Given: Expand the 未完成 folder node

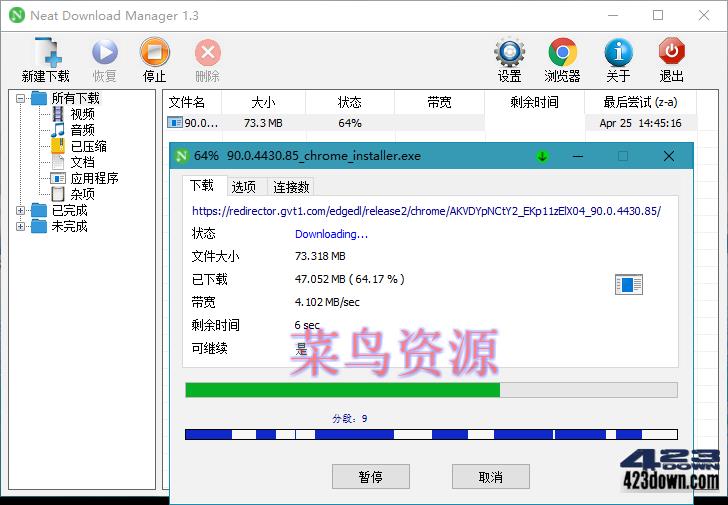Looking at the screenshot, I should point(20,227).
